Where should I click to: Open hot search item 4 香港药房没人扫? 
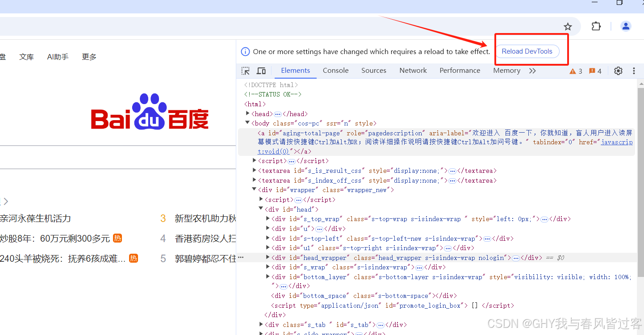point(205,239)
